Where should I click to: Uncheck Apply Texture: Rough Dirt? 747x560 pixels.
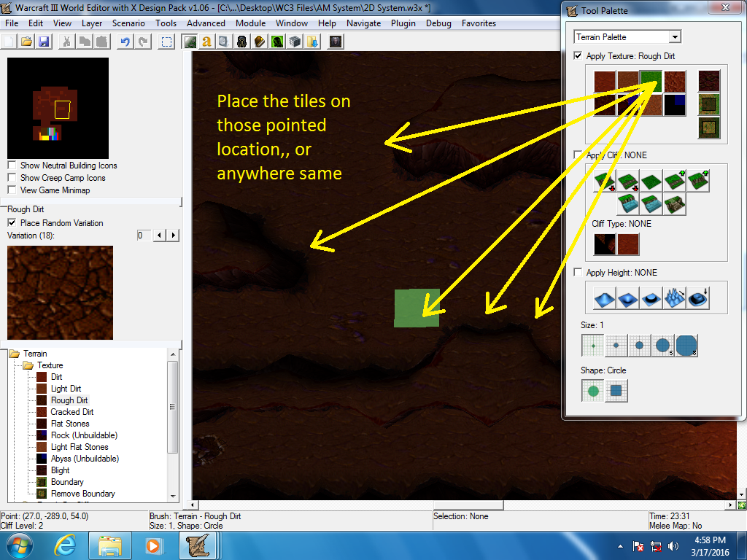578,55
